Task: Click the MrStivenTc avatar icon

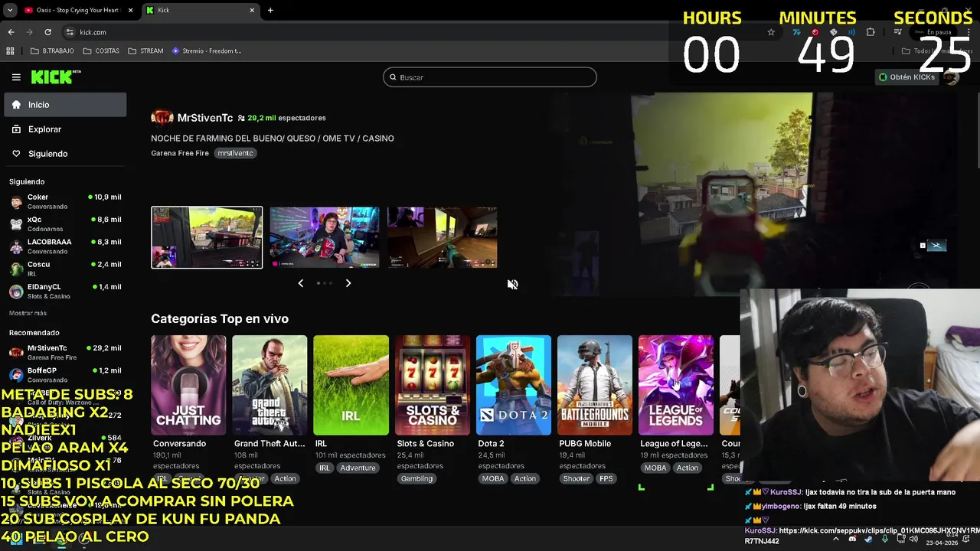Action: tap(162, 117)
